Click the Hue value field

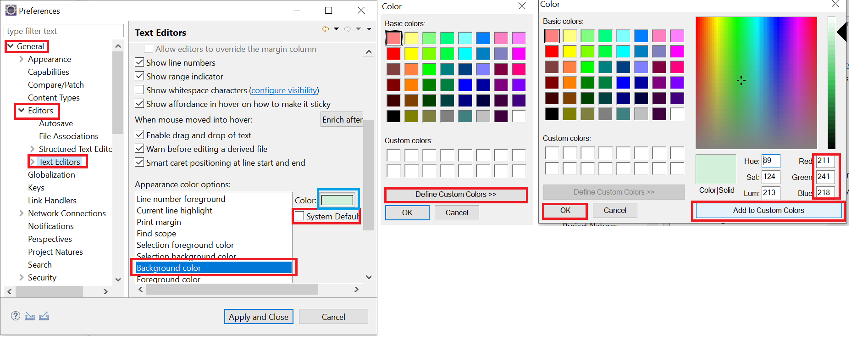tap(771, 161)
